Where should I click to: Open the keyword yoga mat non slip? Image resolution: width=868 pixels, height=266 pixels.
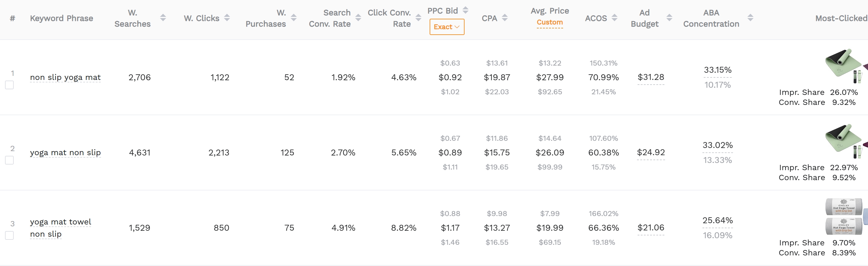point(65,153)
